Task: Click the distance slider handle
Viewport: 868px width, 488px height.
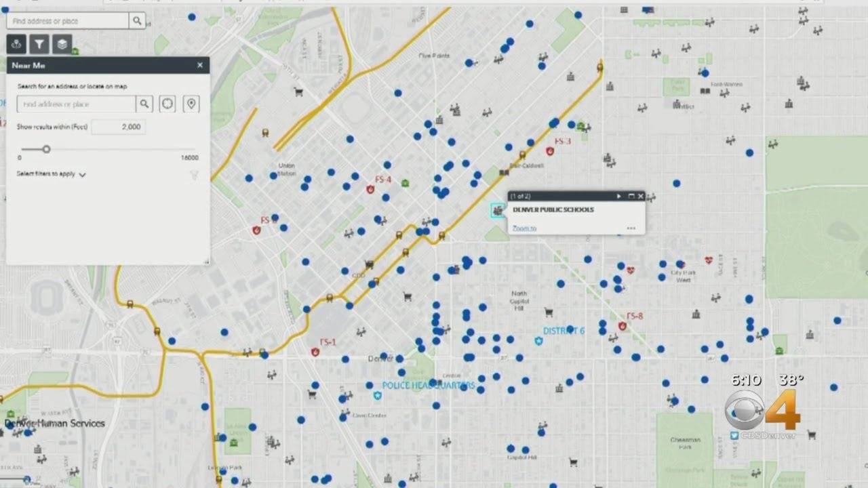Action: coord(46,149)
